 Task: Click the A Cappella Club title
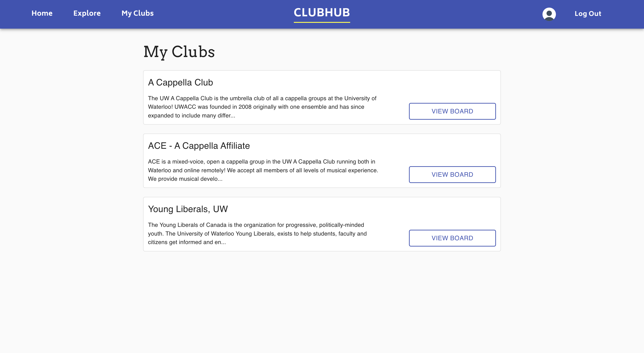(x=180, y=82)
